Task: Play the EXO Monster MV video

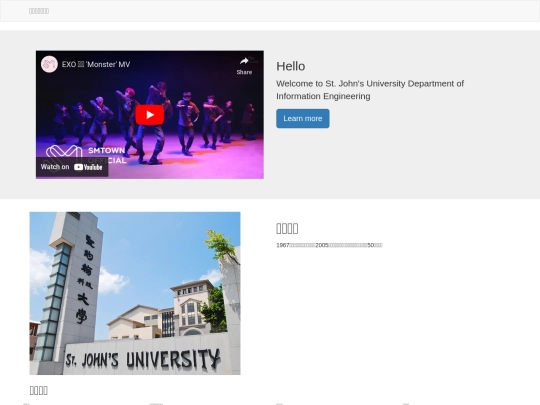Action: [149, 115]
